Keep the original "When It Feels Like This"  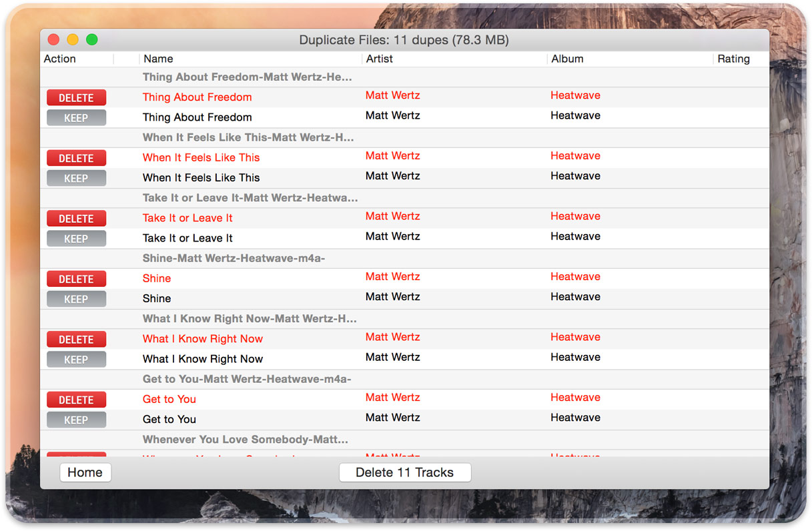(x=76, y=178)
